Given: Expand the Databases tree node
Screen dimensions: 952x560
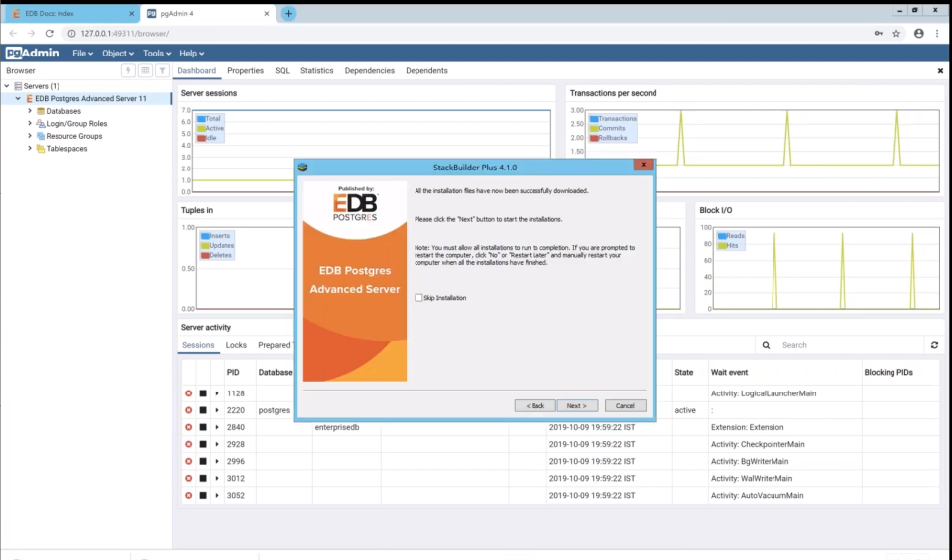Looking at the screenshot, I should pyautogui.click(x=29, y=111).
